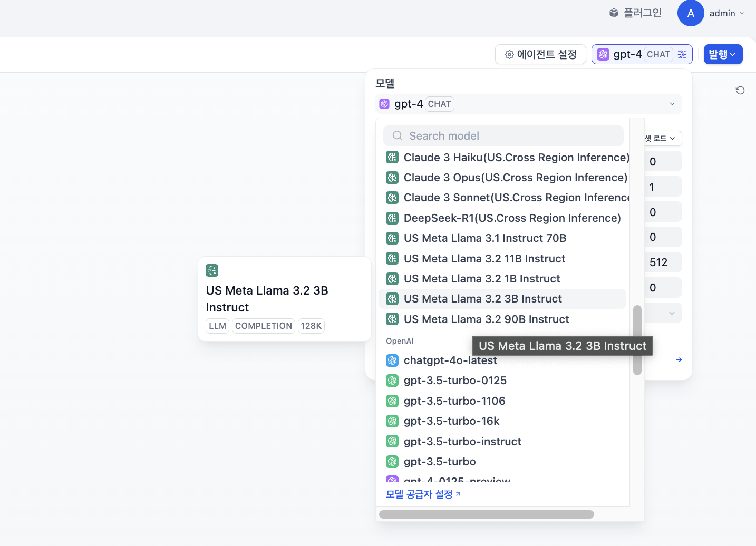The image size is (756, 546).
Task: Click the icon beside Llama 3.2 90B Instruct
Action: (392, 319)
